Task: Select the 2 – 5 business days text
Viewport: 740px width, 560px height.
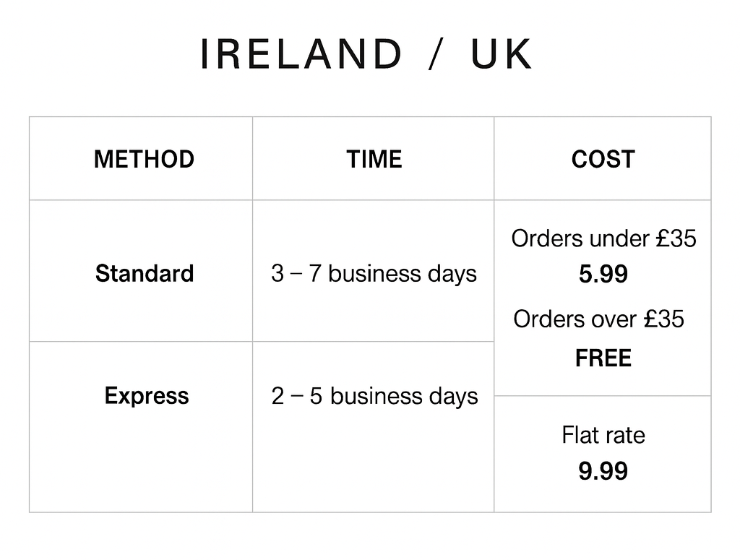Action: (x=374, y=396)
